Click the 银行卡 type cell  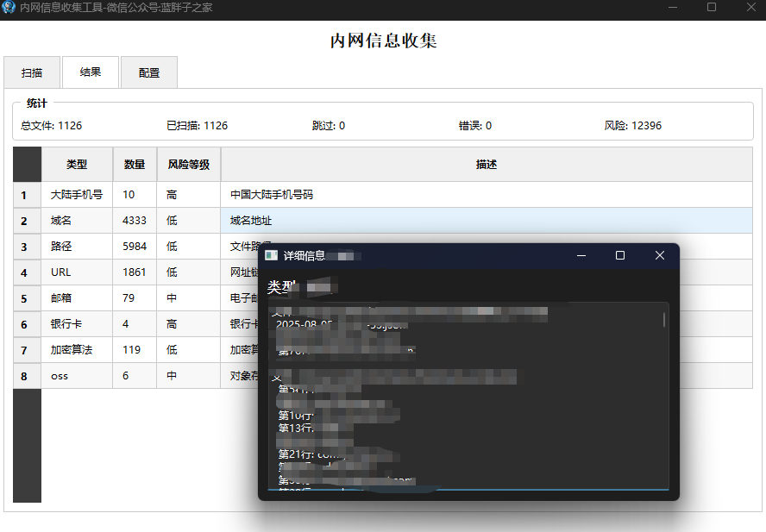point(77,324)
